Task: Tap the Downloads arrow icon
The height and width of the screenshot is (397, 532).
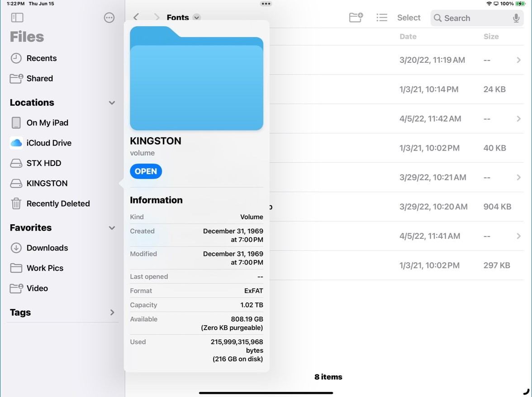Action: coord(16,248)
